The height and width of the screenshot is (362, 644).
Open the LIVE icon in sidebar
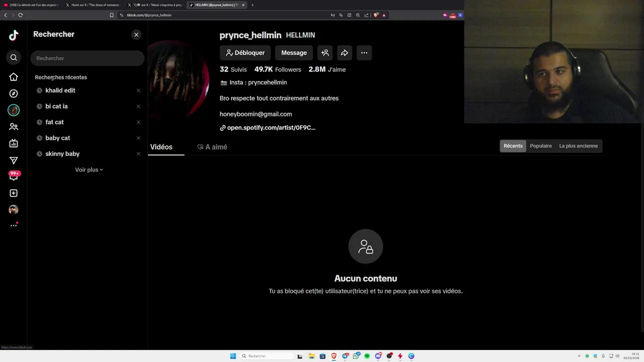[14, 143]
